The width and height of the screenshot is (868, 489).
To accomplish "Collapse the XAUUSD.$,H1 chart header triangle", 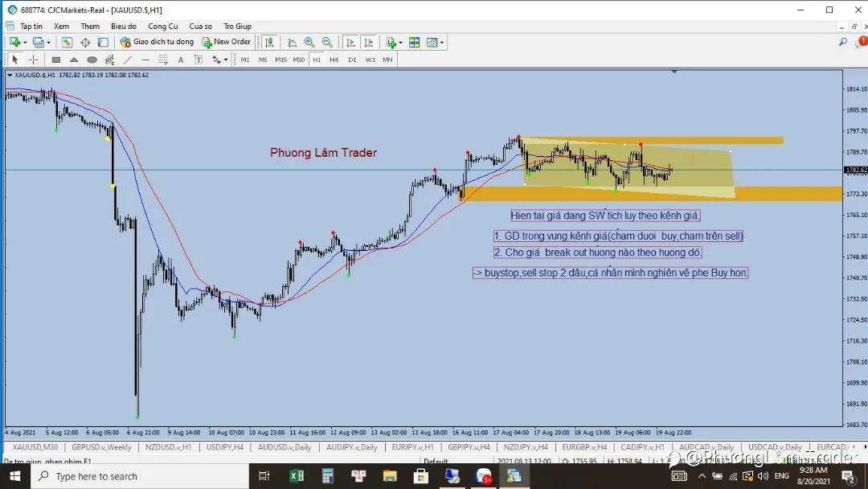I will [x=10, y=75].
